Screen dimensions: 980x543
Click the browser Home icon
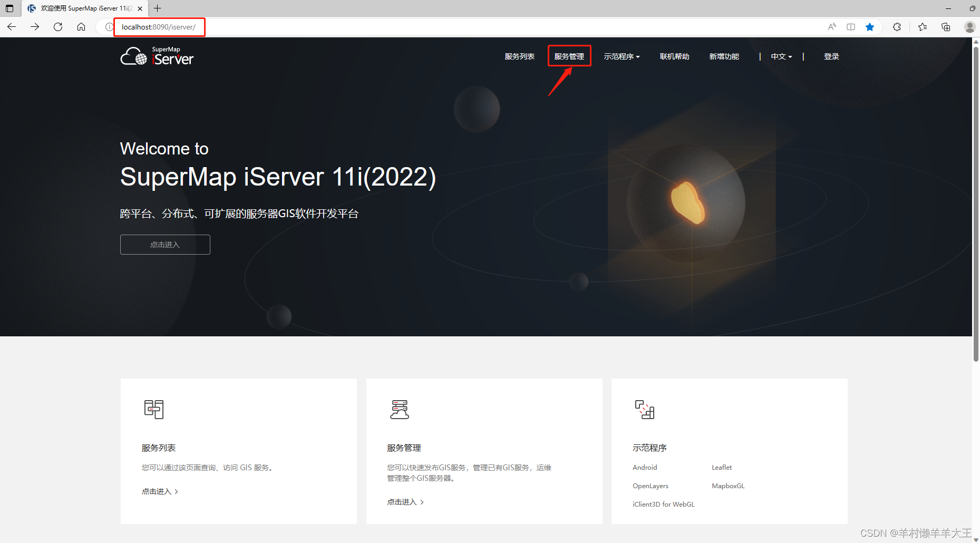click(x=81, y=27)
